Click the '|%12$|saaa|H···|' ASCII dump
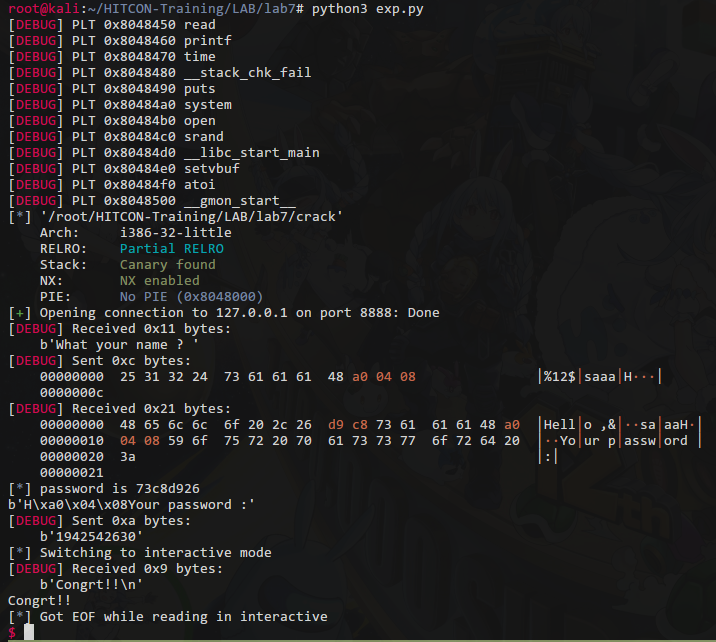716x642 pixels. 600,377
